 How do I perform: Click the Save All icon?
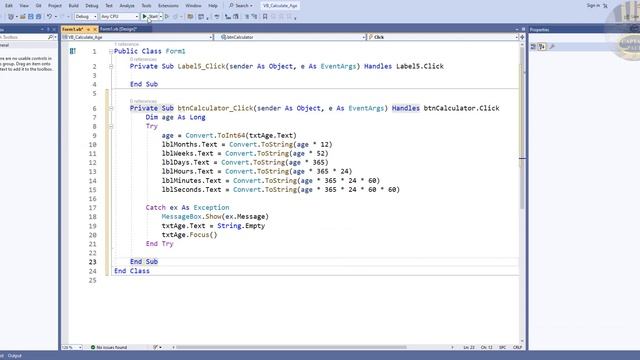(38, 17)
